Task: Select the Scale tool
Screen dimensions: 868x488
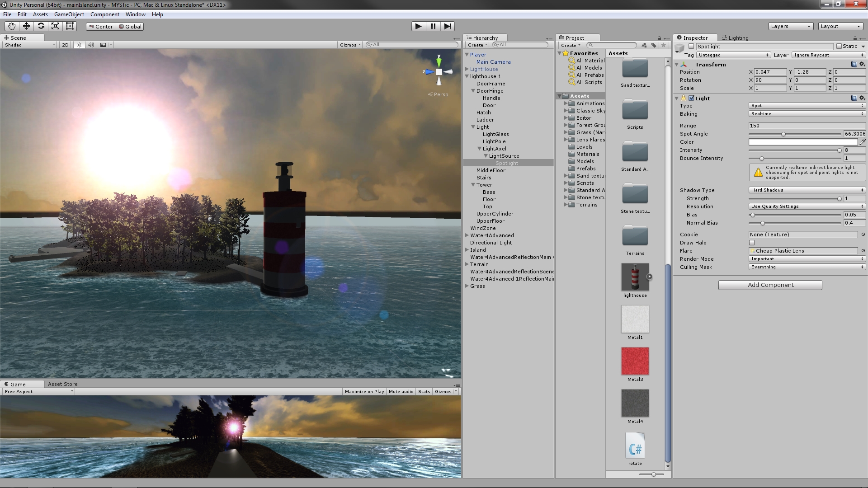Action: 55,26
